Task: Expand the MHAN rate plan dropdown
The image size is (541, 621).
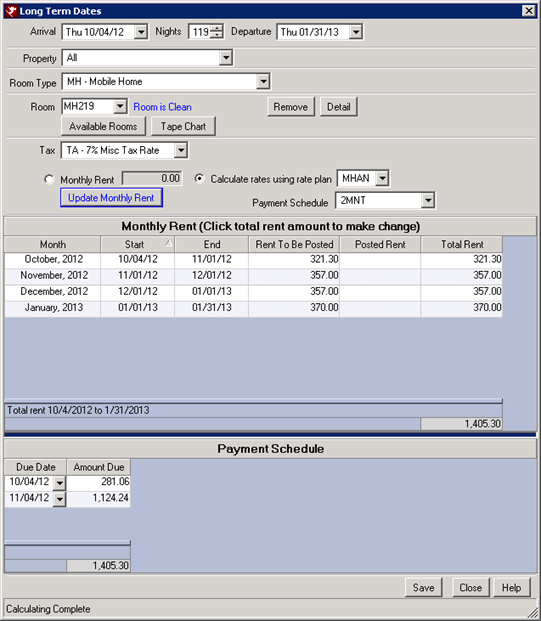Action: (x=382, y=178)
